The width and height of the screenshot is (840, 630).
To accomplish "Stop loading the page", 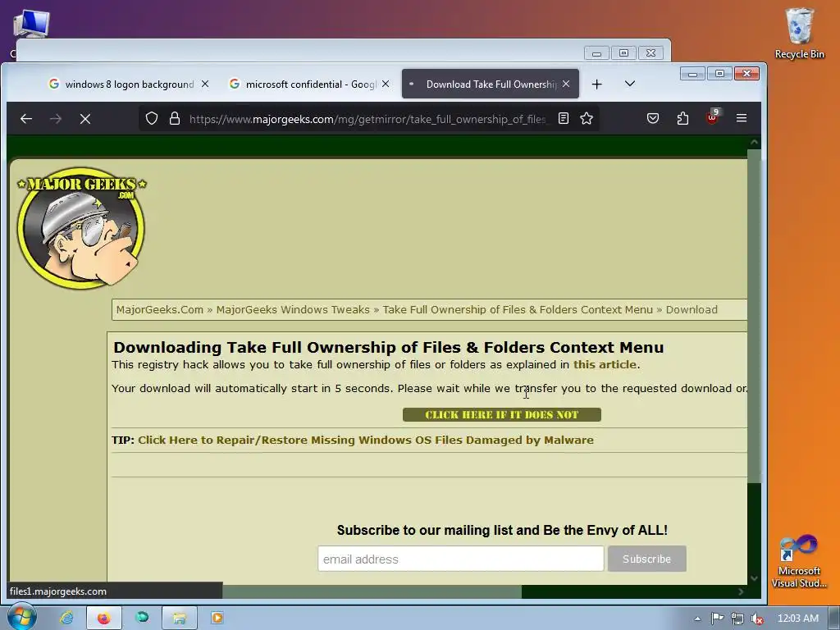I will tap(85, 118).
